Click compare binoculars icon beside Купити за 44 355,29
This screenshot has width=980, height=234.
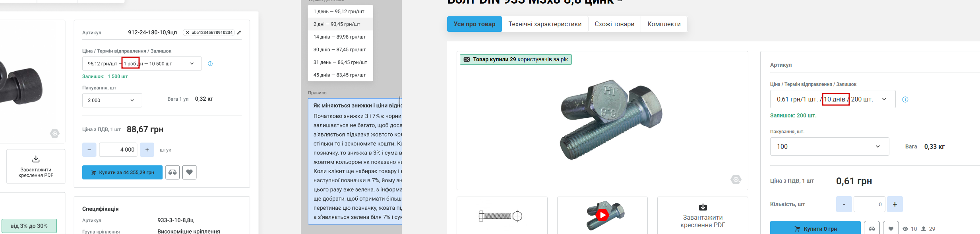click(172, 172)
